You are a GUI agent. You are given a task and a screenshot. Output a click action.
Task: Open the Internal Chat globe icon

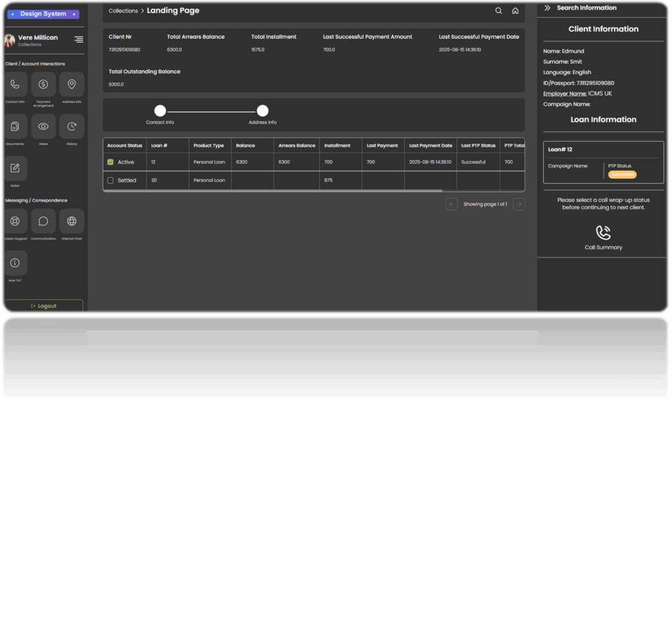pyautogui.click(x=72, y=221)
